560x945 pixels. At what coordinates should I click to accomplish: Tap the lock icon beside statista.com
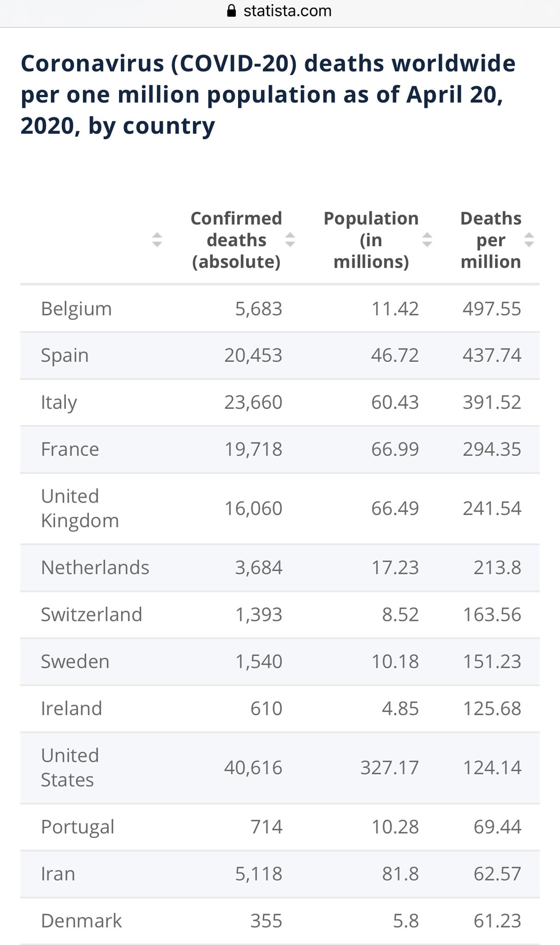(232, 11)
